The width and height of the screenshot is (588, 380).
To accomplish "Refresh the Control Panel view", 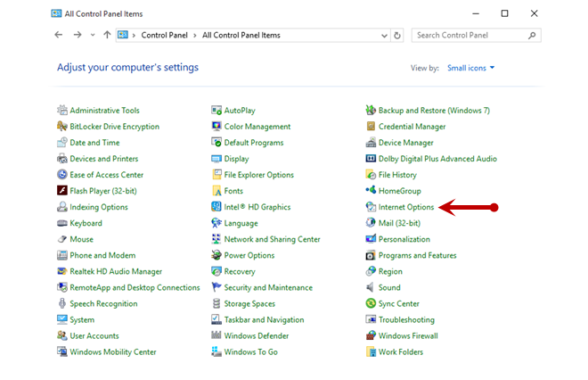I will [397, 36].
